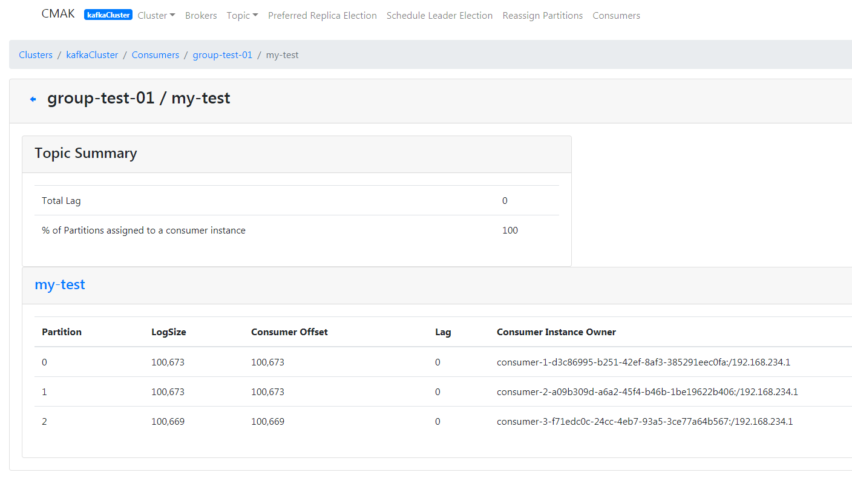Click the Consumer Offset column header
Image resolution: width=852 pixels, height=504 pixels.
(x=289, y=332)
